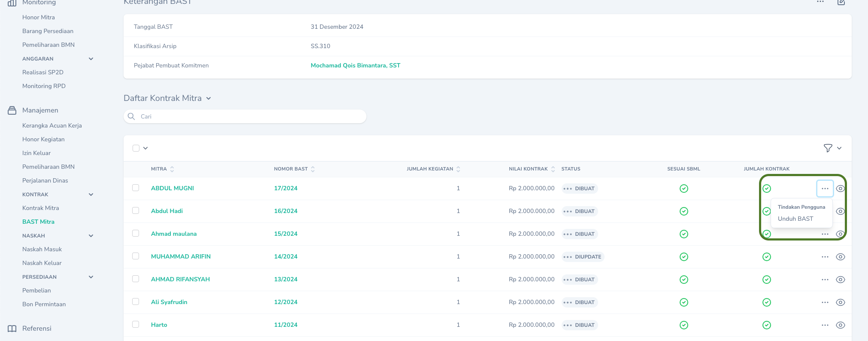Go to Kontrak Mitra in sidebar
This screenshot has height=341, width=868.
point(41,208)
